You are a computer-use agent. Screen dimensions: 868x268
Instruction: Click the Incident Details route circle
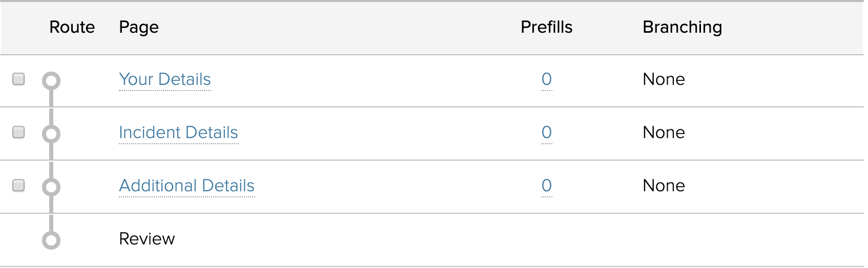tap(51, 134)
